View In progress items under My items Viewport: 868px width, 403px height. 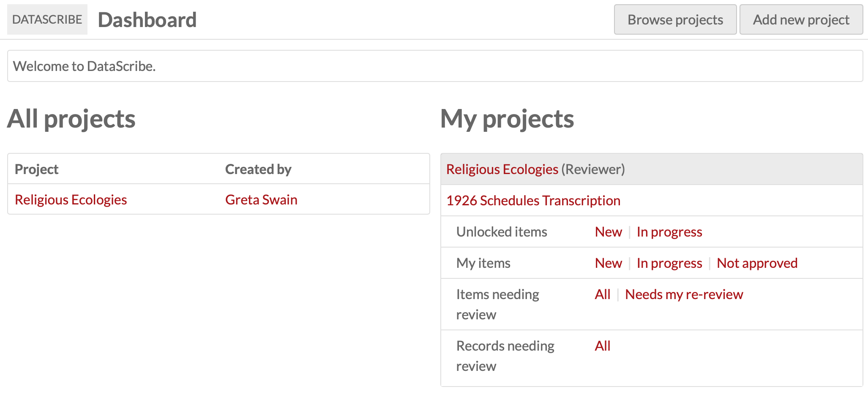coord(669,263)
